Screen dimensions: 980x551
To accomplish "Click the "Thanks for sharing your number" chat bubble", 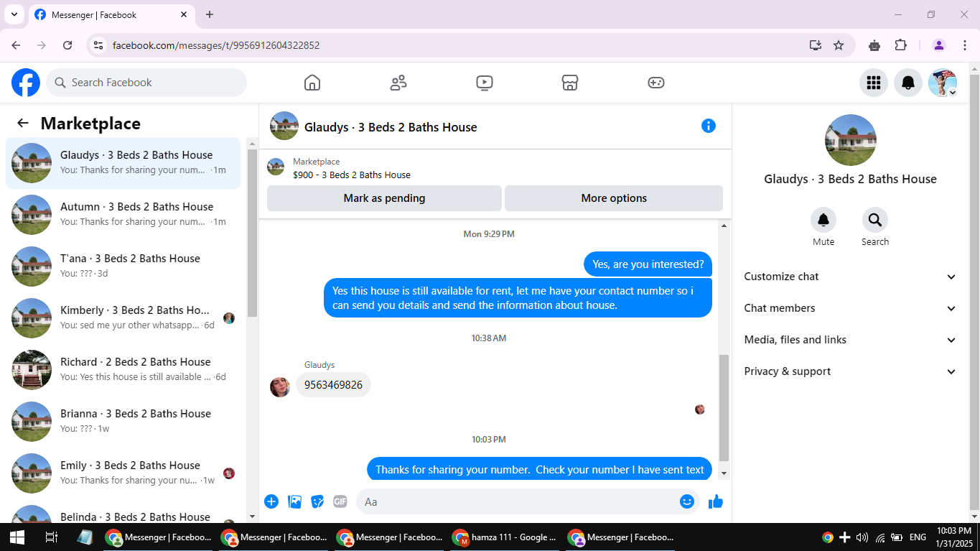I will (540, 470).
